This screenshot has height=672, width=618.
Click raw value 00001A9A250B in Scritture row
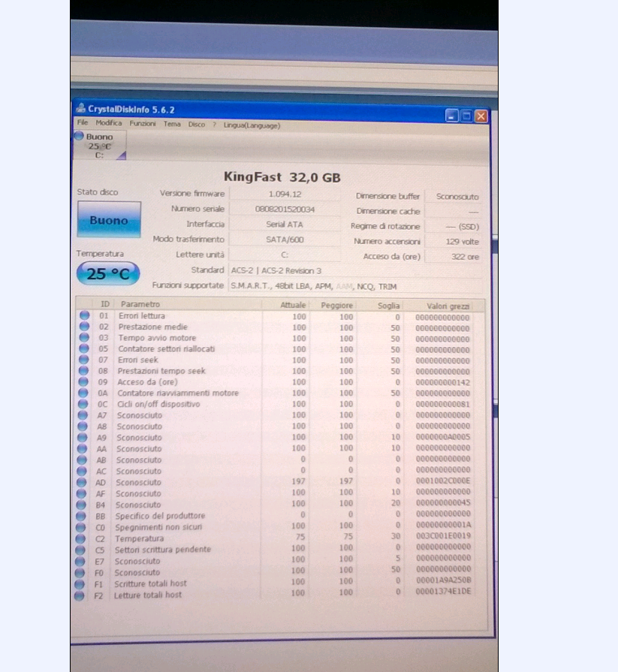point(443,580)
